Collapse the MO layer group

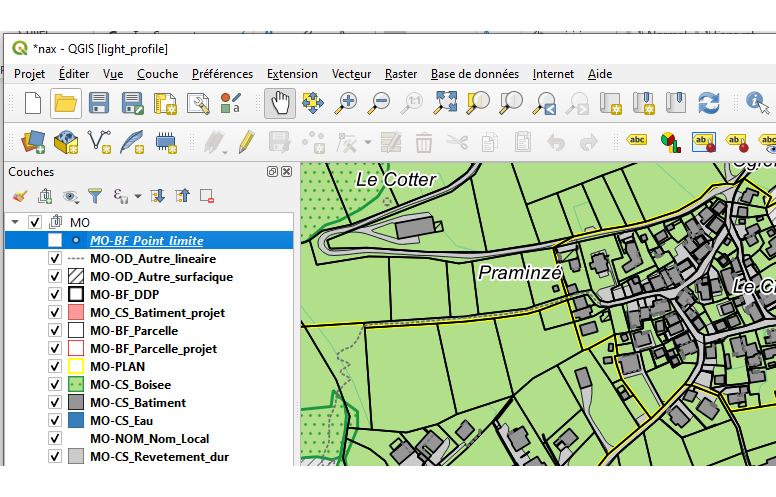pyautogui.click(x=15, y=221)
